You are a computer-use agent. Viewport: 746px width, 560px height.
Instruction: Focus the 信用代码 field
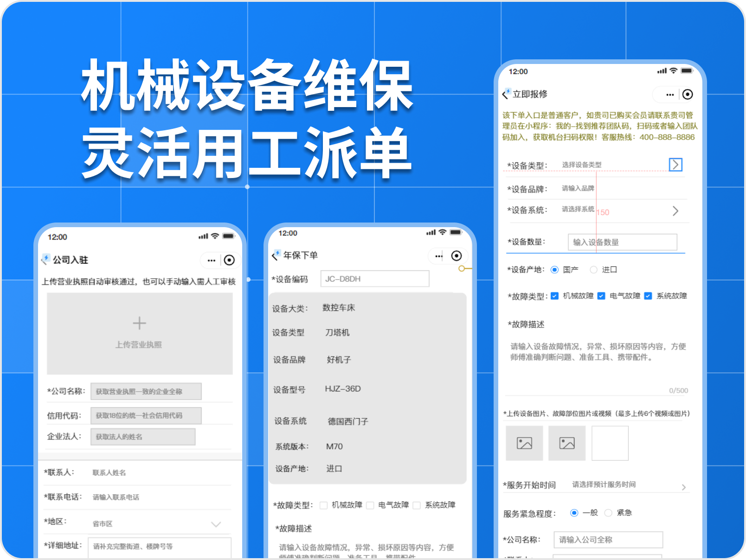[146, 415]
